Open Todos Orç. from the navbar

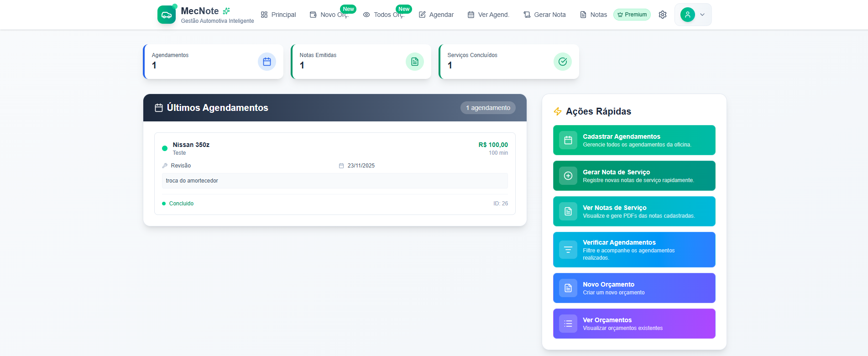384,15
